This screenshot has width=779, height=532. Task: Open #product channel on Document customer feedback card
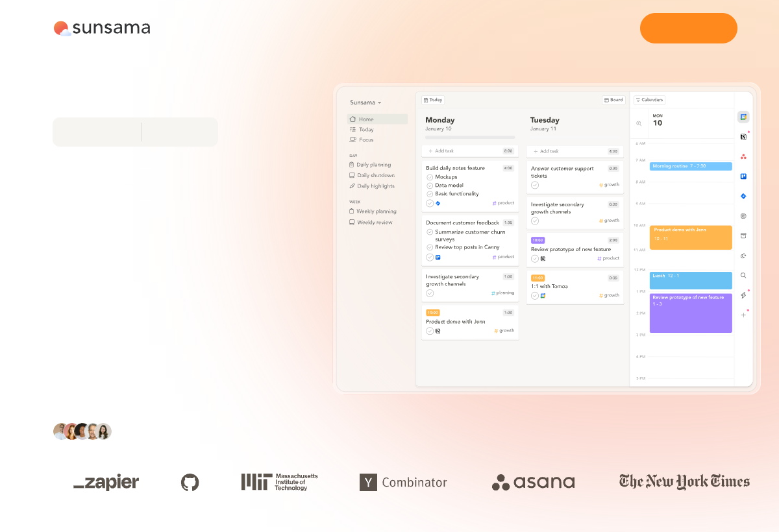click(503, 257)
